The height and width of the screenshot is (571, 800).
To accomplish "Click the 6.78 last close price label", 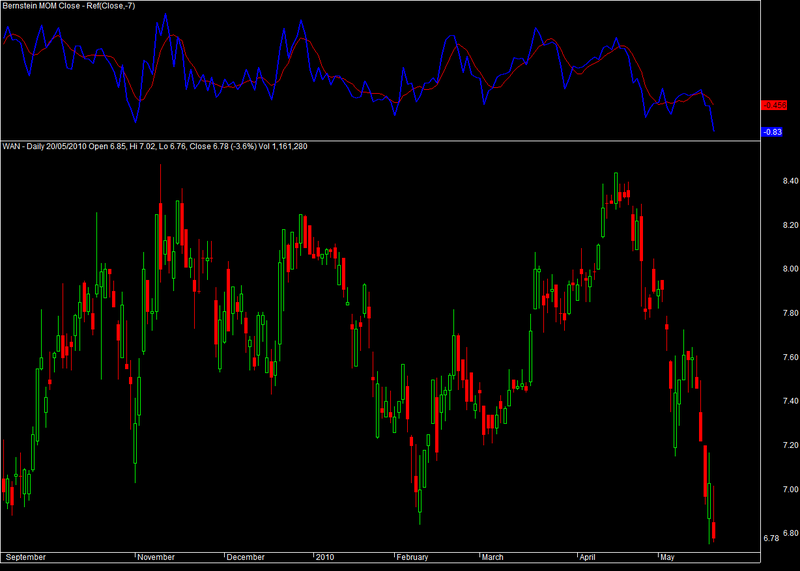I will point(771,538).
